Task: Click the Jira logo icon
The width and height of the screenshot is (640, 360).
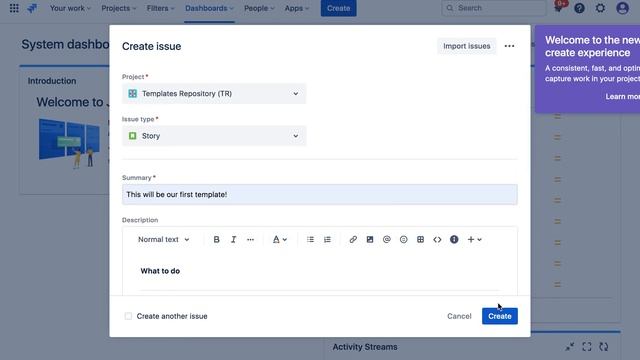Action: (32, 8)
